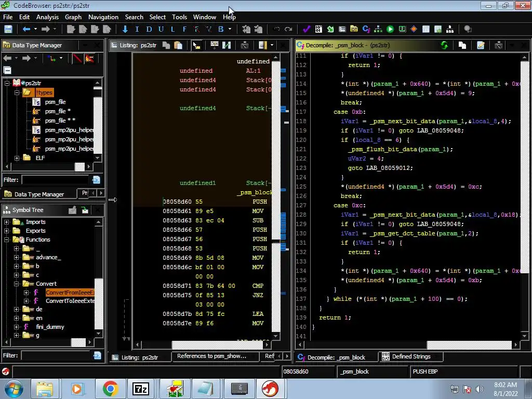The height and width of the screenshot is (399, 532).
Task: Open the Graph menu
Action: 73,17
